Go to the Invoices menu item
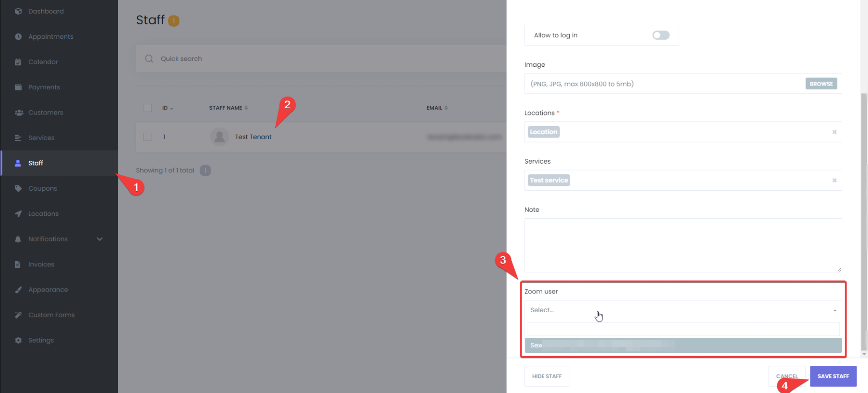The image size is (868, 393). tap(41, 264)
